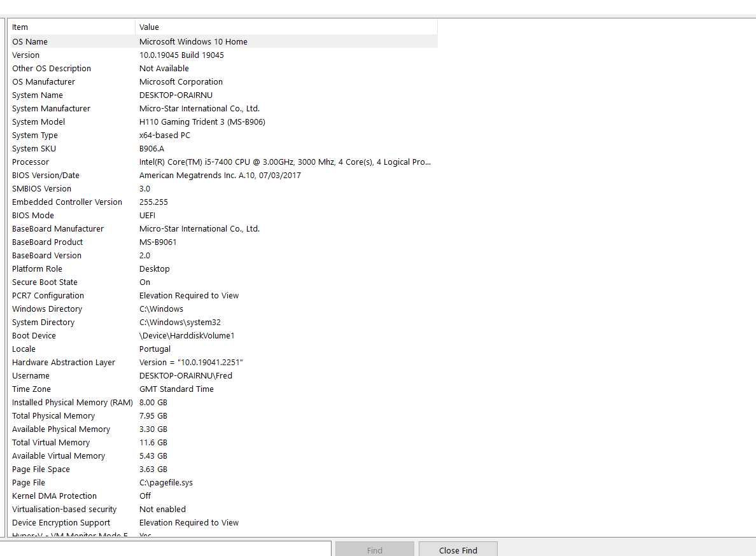Select the Microsoft Corporation value
Image resolution: width=756 pixels, height=556 pixels.
[x=181, y=82]
